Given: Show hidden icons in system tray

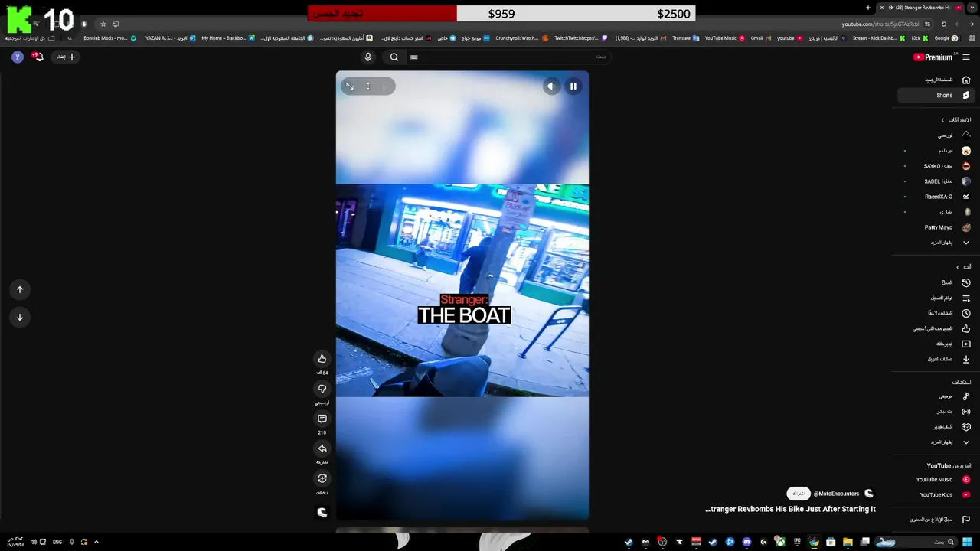Looking at the screenshot, I should pyautogui.click(x=96, y=542).
